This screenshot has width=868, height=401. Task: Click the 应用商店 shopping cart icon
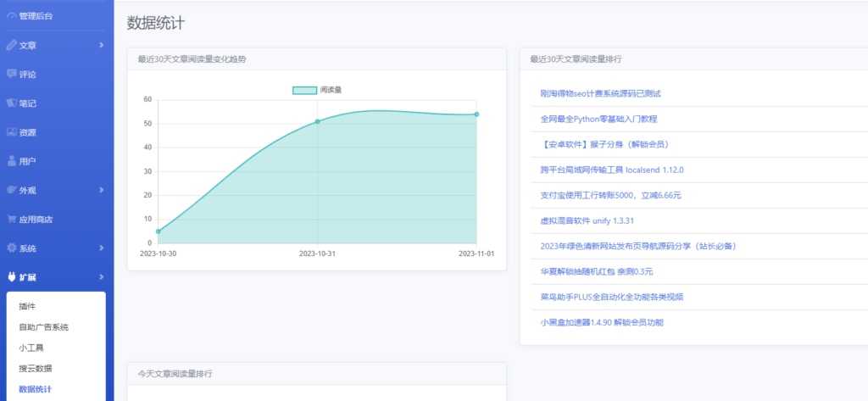pos(11,219)
